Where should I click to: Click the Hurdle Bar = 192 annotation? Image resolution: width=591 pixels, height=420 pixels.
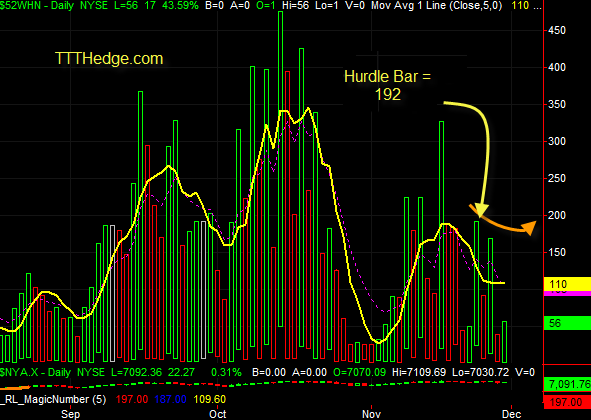[387, 85]
